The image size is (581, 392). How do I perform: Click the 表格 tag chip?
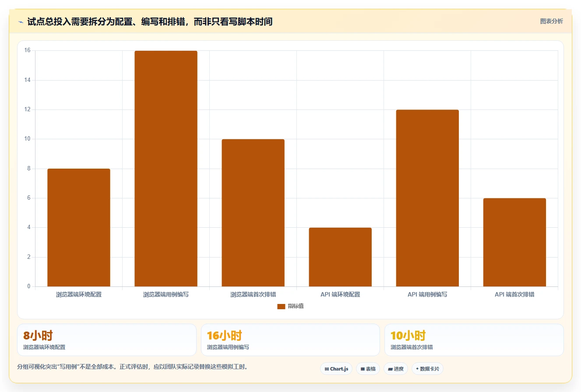[368, 369]
